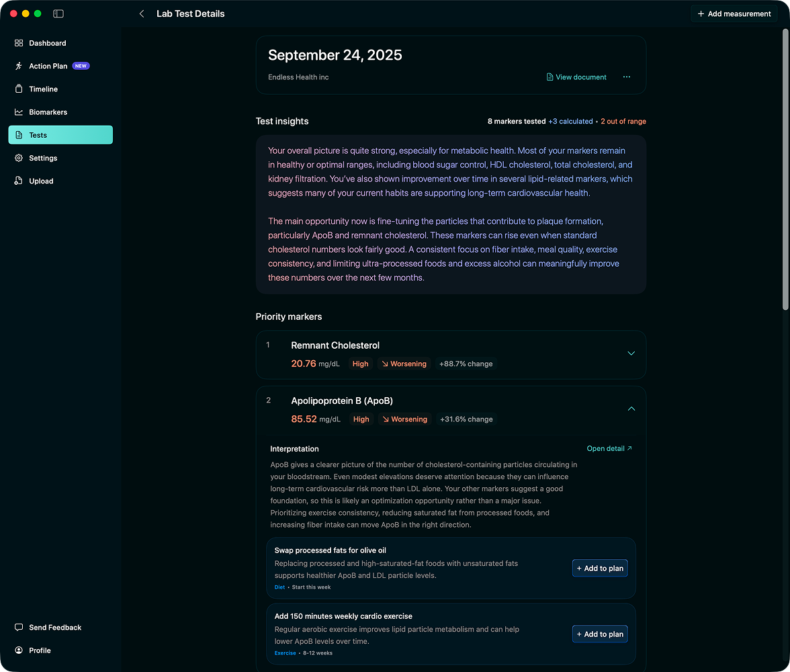Click the plus icon of Add measurement

tap(700, 13)
